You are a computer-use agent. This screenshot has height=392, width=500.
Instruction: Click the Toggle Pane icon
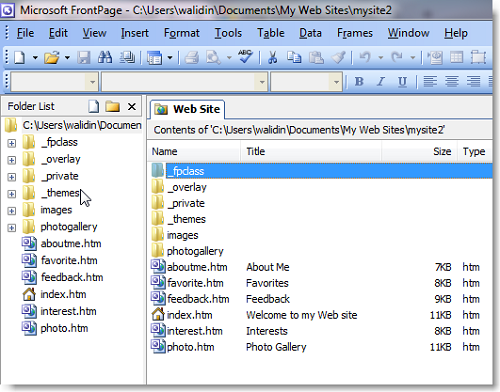[x=154, y=58]
